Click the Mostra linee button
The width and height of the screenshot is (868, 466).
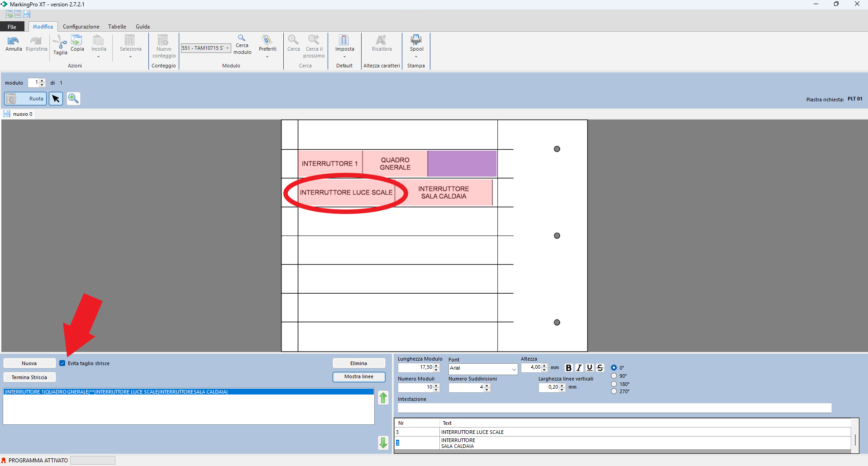tap(358, 377)
